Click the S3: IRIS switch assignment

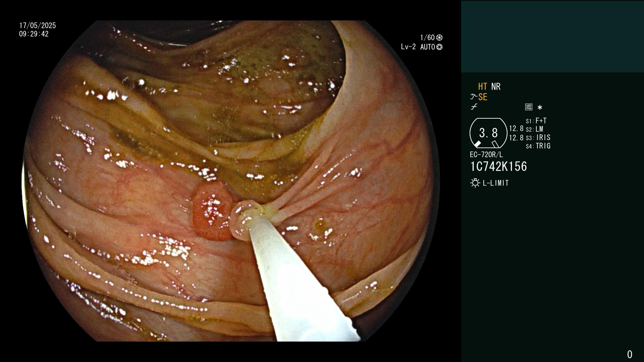(x=538, y=137)
